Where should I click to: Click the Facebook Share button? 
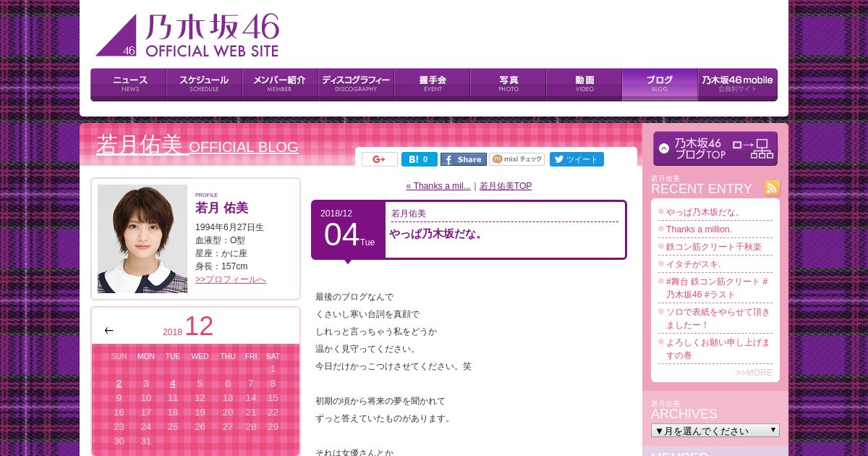click(464, 159)
